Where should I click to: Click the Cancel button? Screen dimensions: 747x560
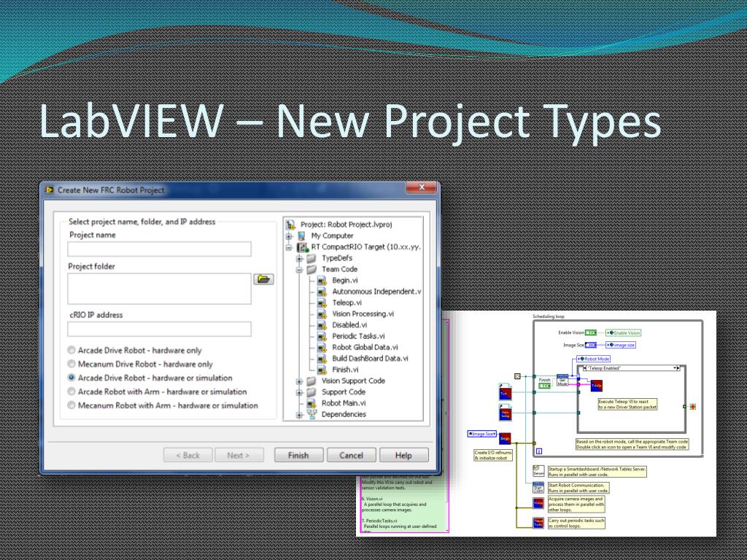coord(352,455)
